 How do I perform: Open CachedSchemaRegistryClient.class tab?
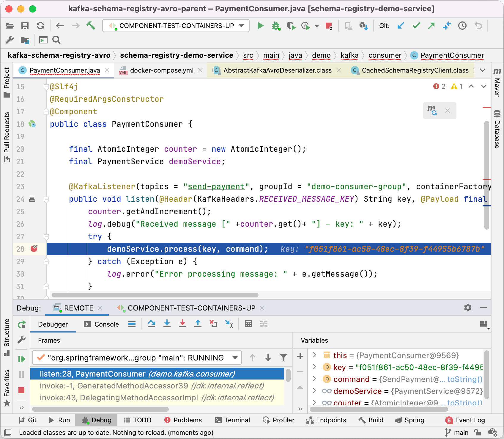click(x=415, y=70)
